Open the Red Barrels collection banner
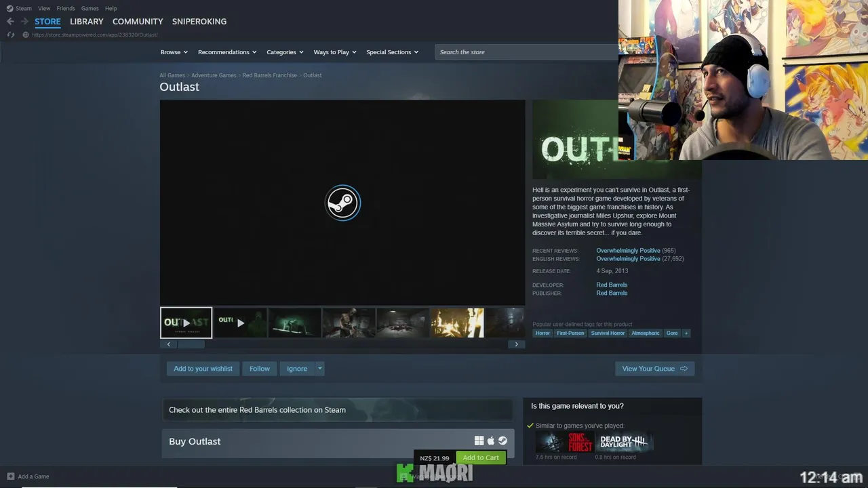 (337, 409)
